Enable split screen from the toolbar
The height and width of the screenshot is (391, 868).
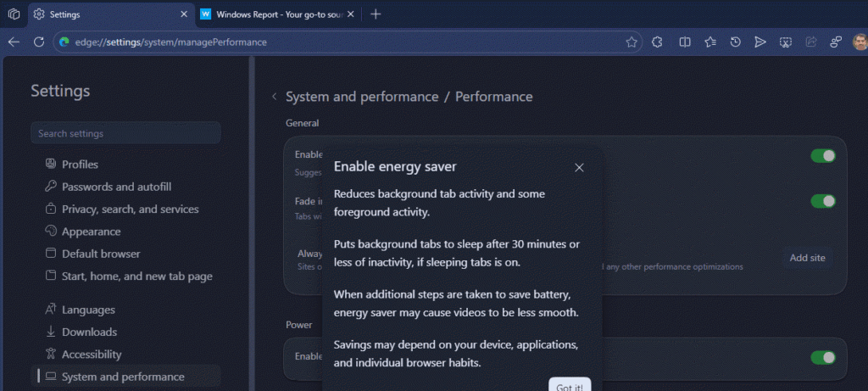coord(685,42)
